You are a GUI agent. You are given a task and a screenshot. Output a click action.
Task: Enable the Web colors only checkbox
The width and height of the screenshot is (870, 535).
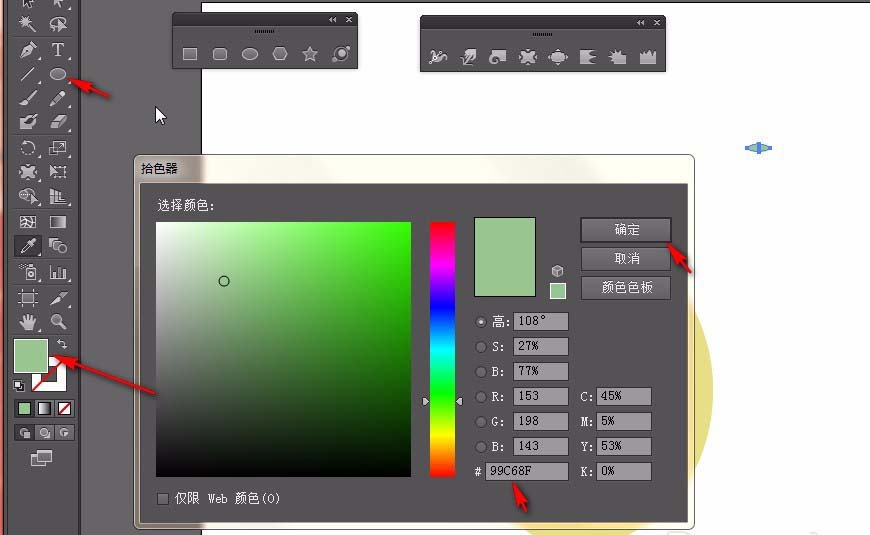coord(163,498)
